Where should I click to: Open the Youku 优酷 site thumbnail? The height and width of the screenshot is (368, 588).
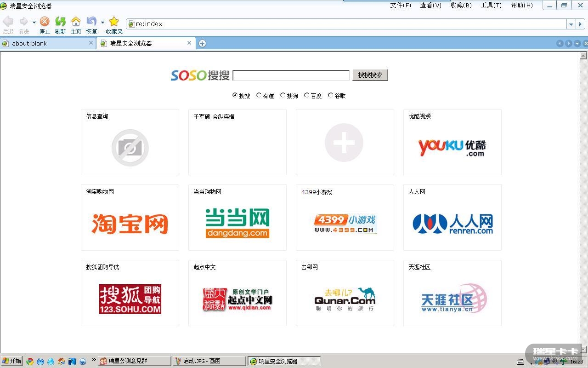(x=452, y=147)
